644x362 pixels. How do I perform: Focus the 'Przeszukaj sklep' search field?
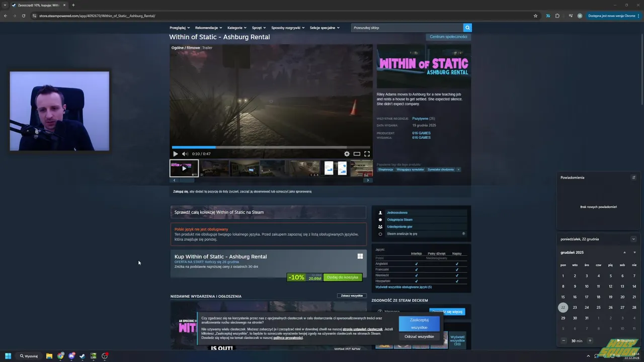coord(407,28)
